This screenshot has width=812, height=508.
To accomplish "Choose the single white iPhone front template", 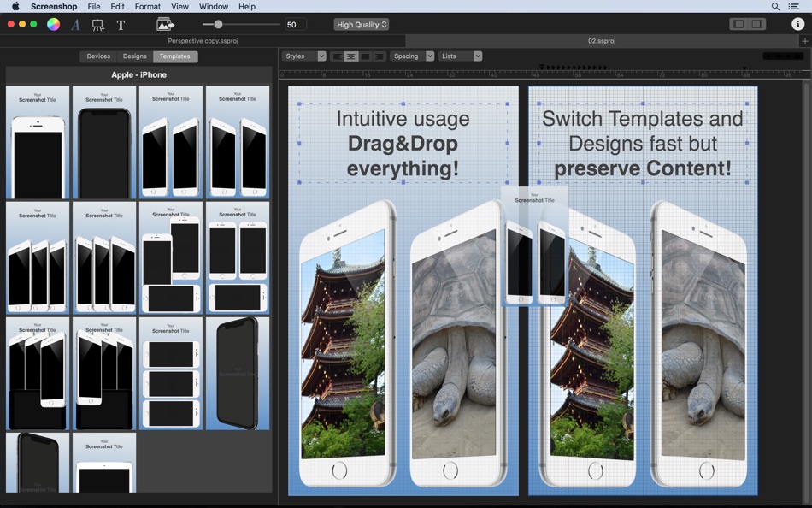I will click(x=38, y=143).
